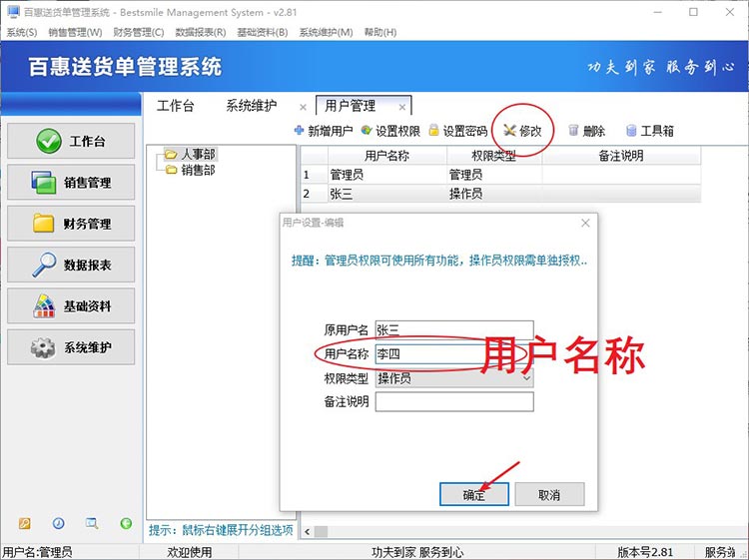
Task: Open 销售管理 sidebar button
Action: point(71,182)
